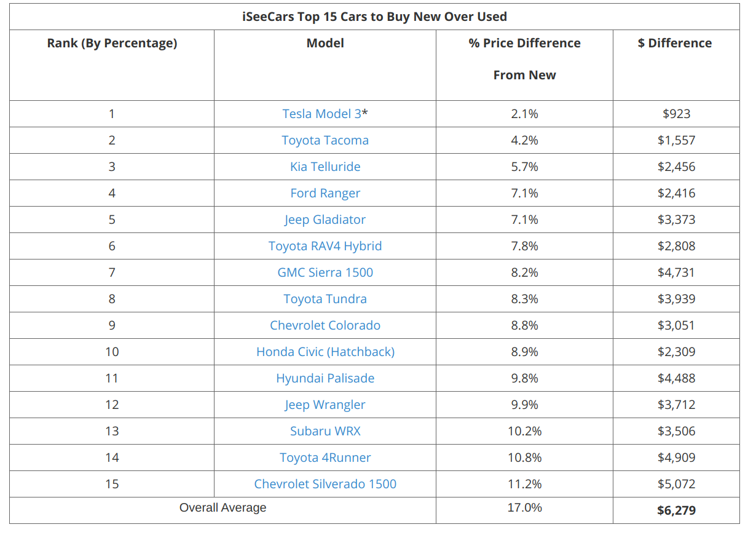Click the Toyota RAV4 Hybrid link
The width and height of the screenshot is (756, 535).
[325, 246]
